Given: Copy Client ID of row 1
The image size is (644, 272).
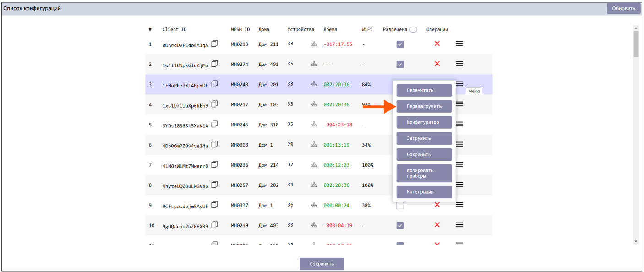Looking at the screenshot, I should coord(214,44).
